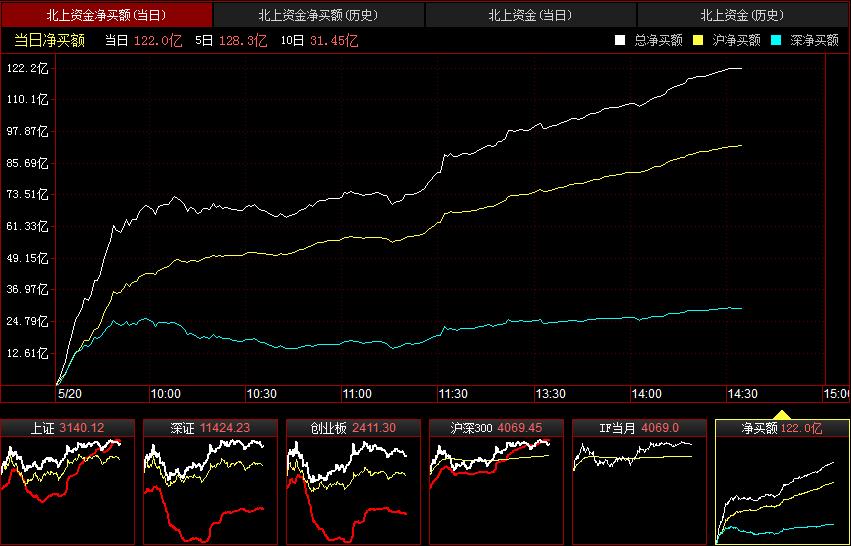Click the 11:30 time axis label
The height and width of the screenshot is (546, 851).
453,394
